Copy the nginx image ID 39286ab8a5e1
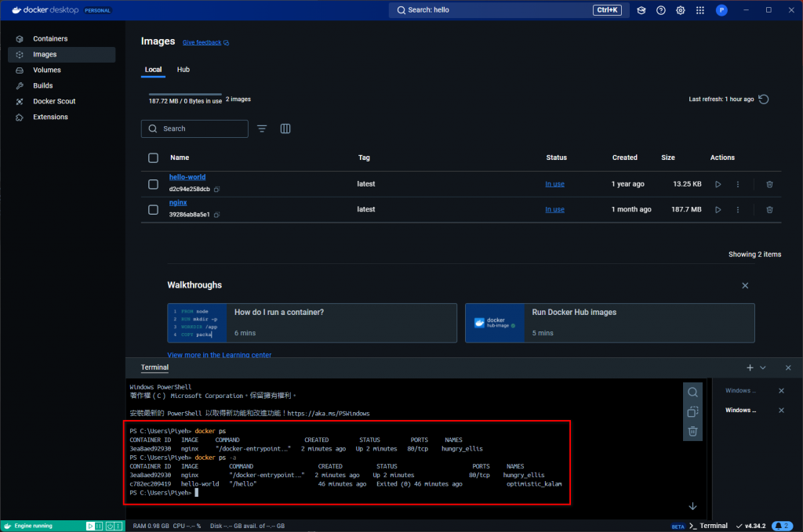 (x=216, y=215)
